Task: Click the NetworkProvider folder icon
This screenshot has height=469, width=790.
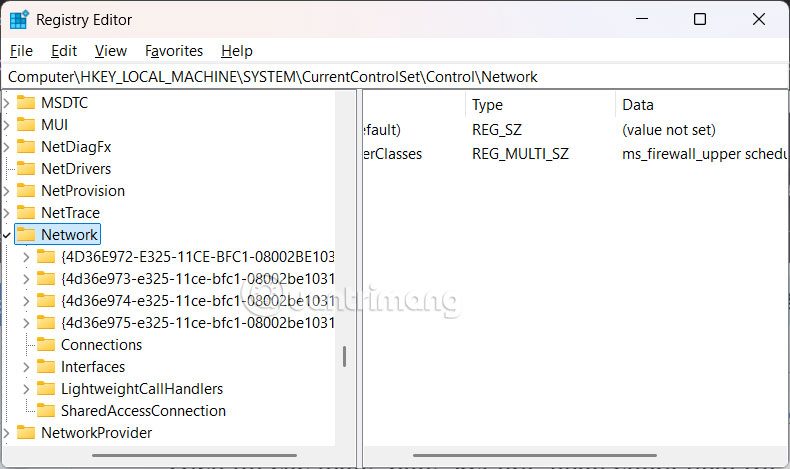Action: (26, 433)
